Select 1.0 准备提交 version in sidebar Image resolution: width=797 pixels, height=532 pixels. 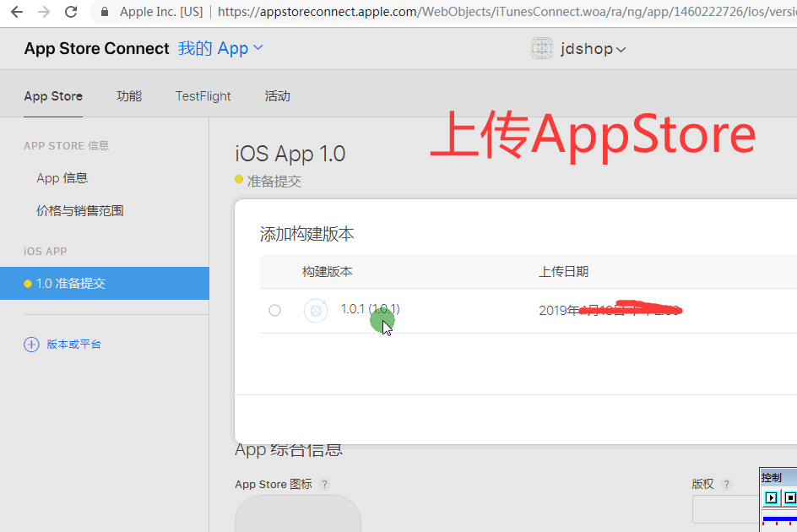point(104,283)
